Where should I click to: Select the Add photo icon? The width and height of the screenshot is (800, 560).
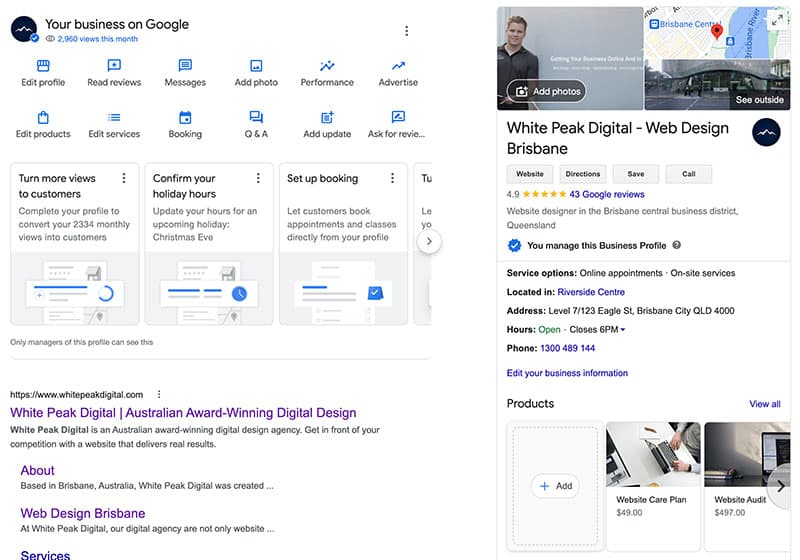coord(256,65)
